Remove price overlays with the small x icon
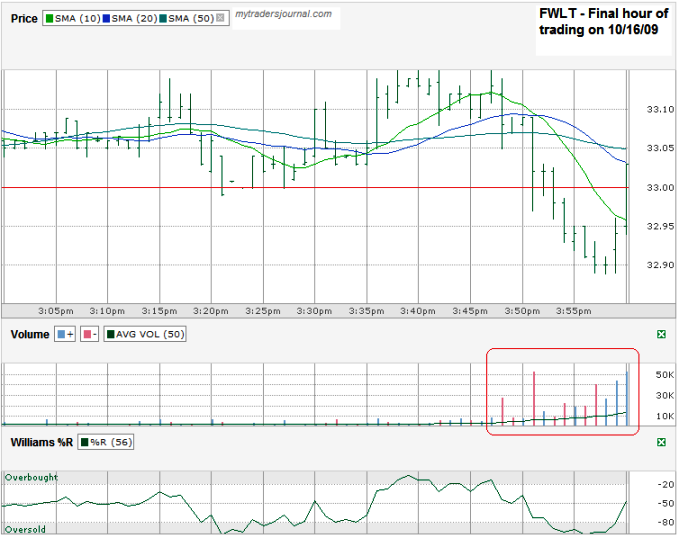Screen dimensions: 679x538 [x=220, y=18]
